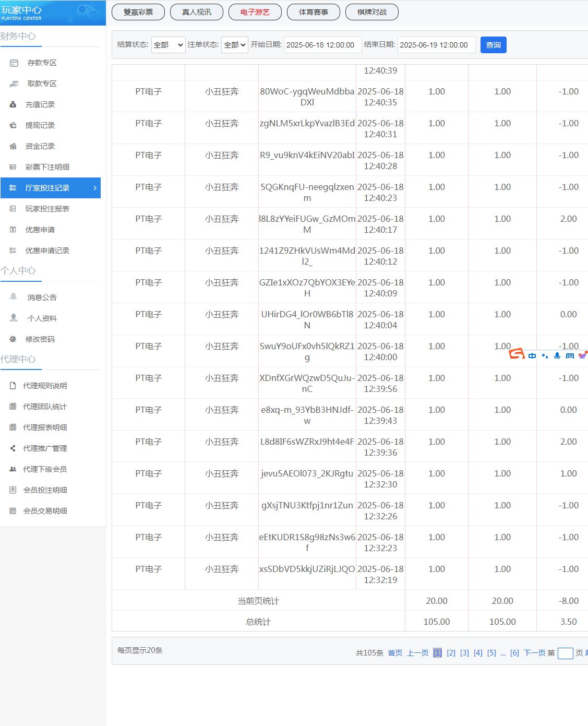Click the Sogou input microphone icon
The image size is (588, 726).
pyautogui.click(x=557, y=355)
